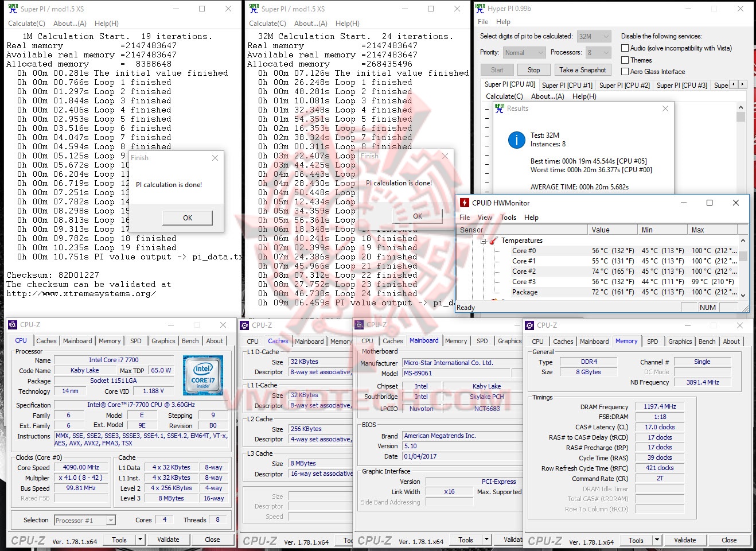The height and width of the screenshot is (551, 756).
Task: Open the Calculate(C) menu in the 1M Super PI window
Action: coord(26,24)
